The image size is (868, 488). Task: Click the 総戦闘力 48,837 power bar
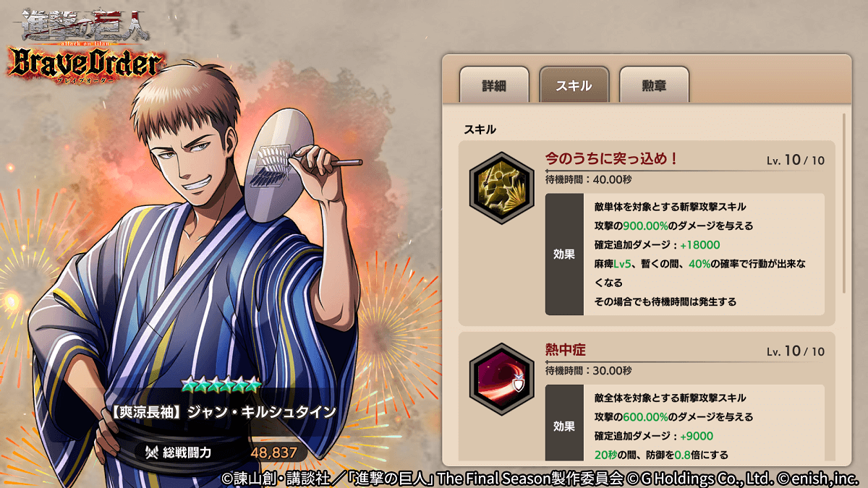point(217,453)
